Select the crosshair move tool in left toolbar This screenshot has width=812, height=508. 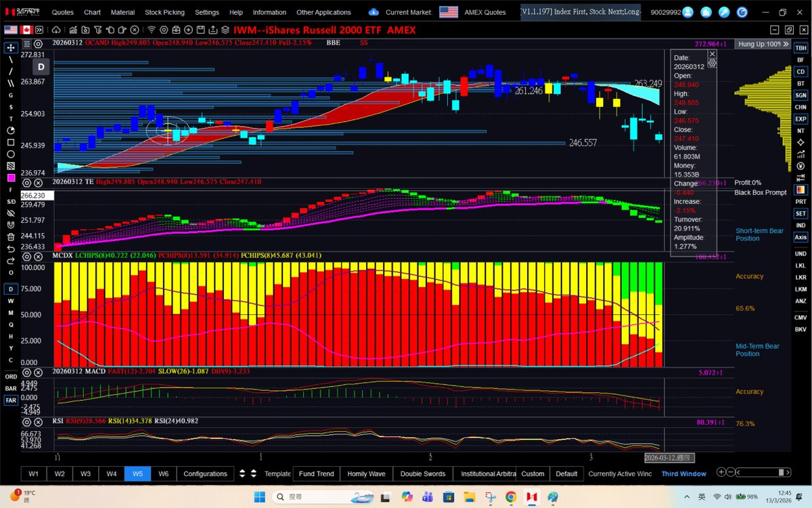(11, 48)
